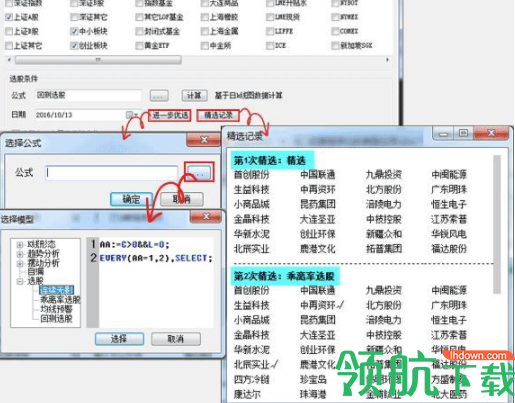This screenshot has height=403, width=515.
Task: Check the ICE checkbox
Action: (270, 46)
